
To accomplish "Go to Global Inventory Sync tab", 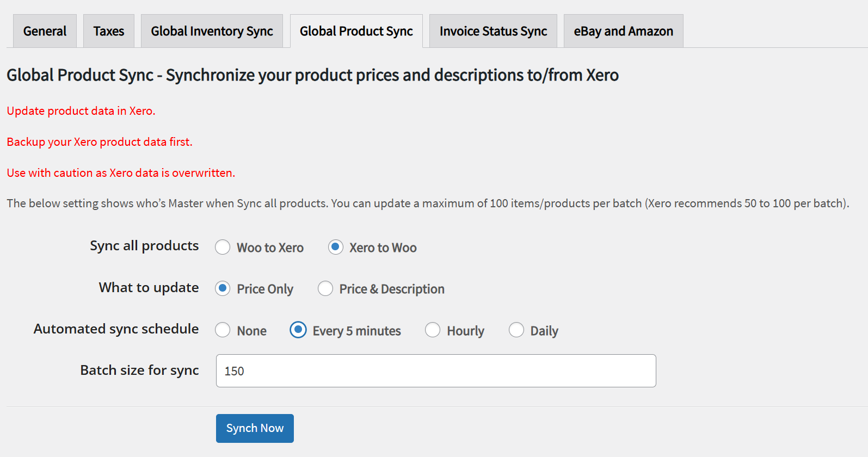I will click(x=212, y=32).
